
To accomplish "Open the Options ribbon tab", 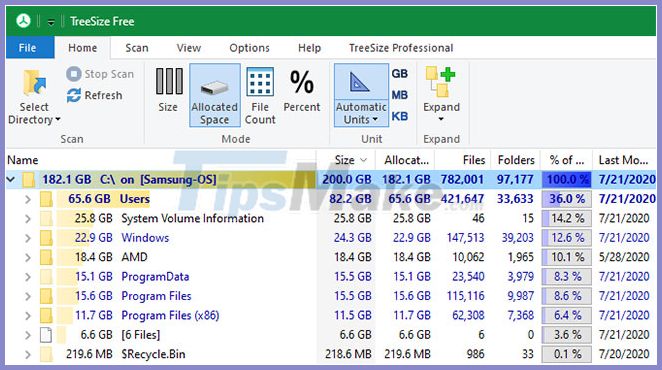I will 249,48.
